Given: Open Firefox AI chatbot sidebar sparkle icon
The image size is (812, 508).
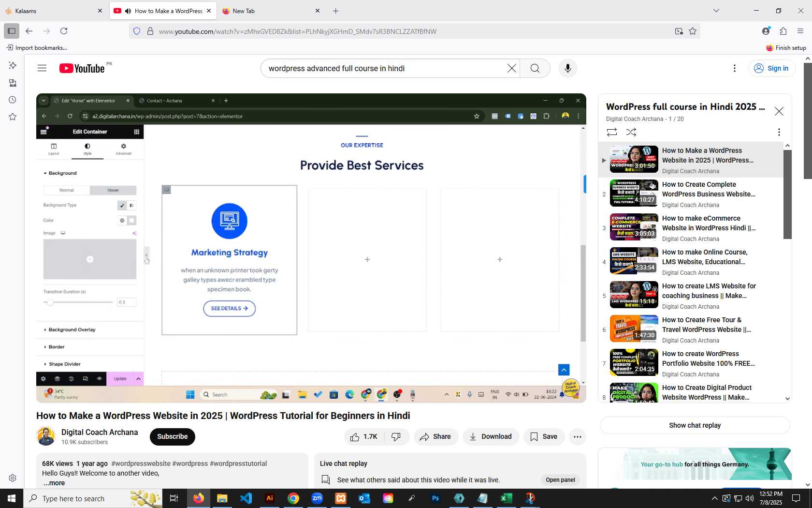Looking at the screenshot, I should click(13, 65).
